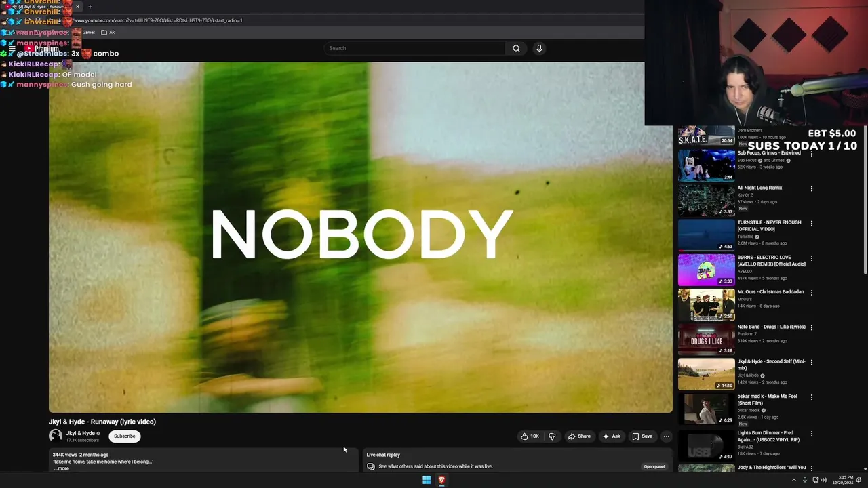Subscribe to Jkyl & Hyde channel
868x488 pixels.
click(125, 436)
